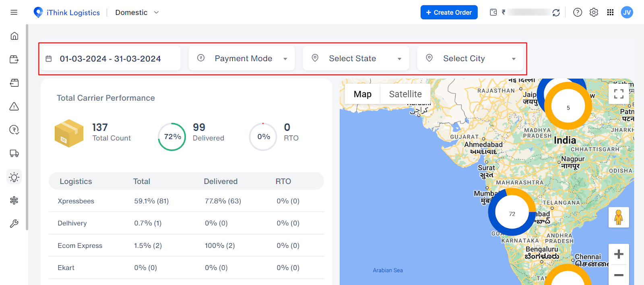Click Ecom Express delivered value 100% (2)

[220, 246]
